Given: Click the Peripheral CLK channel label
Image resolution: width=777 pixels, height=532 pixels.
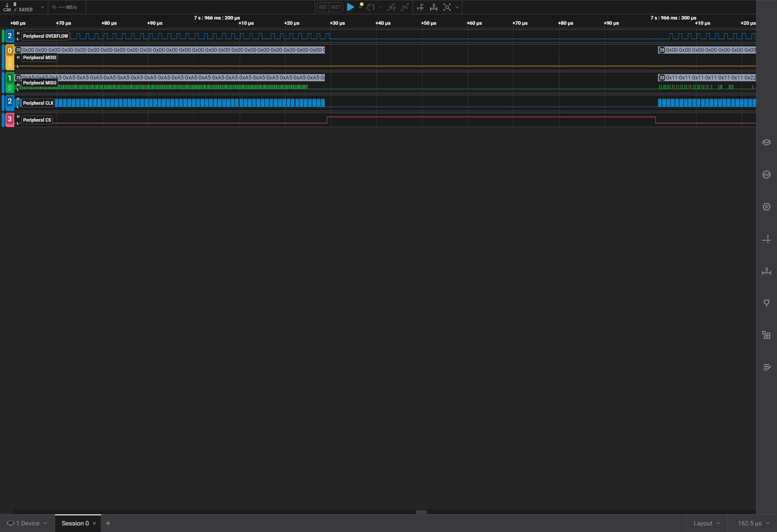Looking at the screenshot, I should (38, 103).
